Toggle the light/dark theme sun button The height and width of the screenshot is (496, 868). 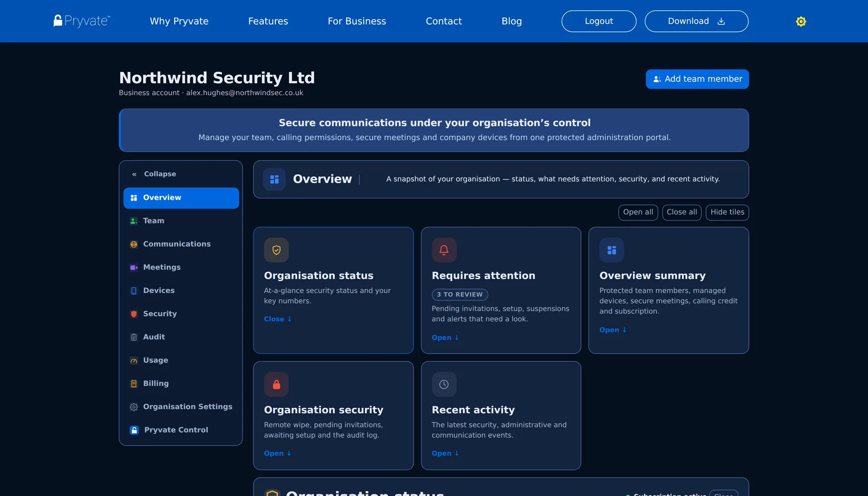click(x=801, y=21)
